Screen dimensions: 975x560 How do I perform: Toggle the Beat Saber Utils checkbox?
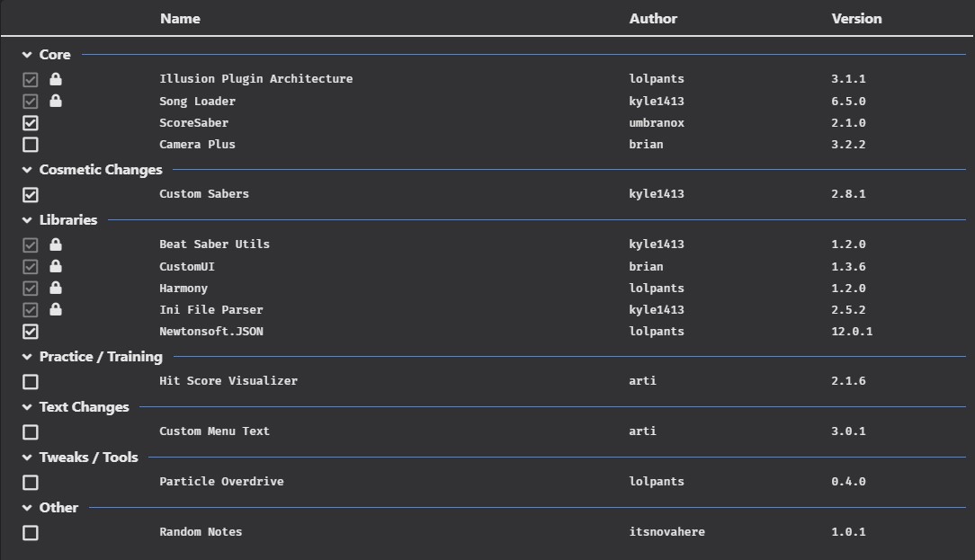pyautogui.click(x=31, y=244)
